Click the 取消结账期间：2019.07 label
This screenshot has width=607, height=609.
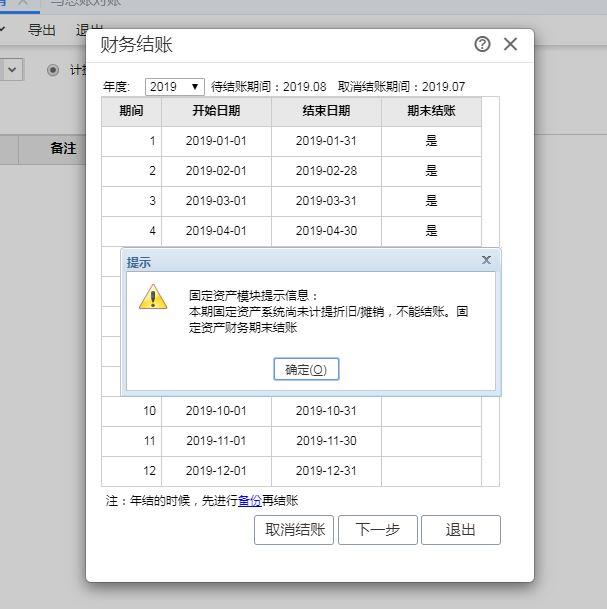(x=402, y=87)
